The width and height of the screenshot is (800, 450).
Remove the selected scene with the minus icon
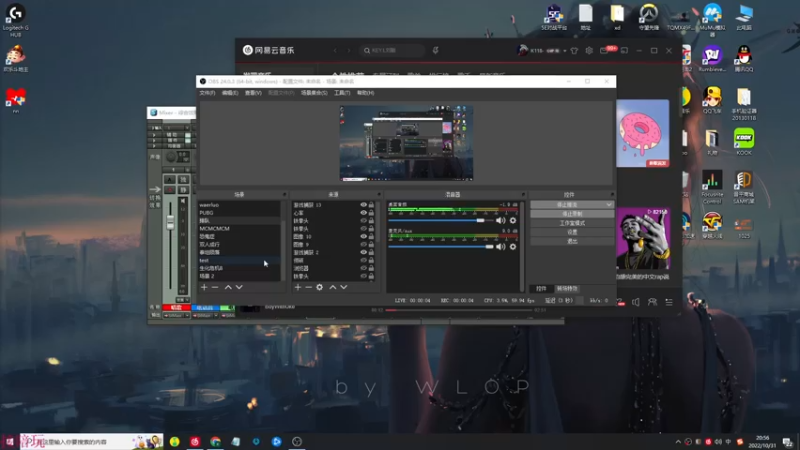pyautogui.click(x=215, y=288)
